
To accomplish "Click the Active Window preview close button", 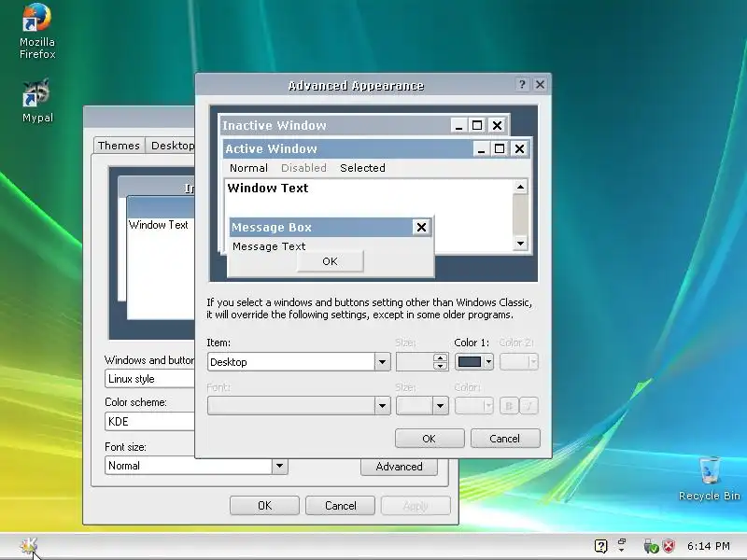I will tap(519, 148).
